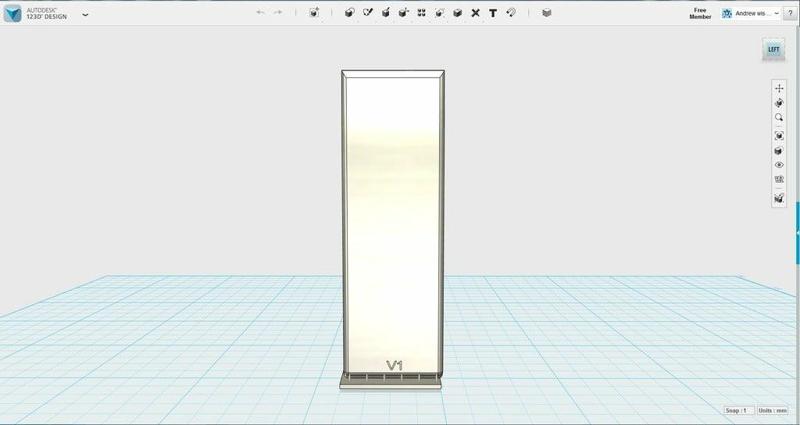Open the Sketch tool menu
The width and height of the screenshot is (800, 425).
tap(368, 13)
